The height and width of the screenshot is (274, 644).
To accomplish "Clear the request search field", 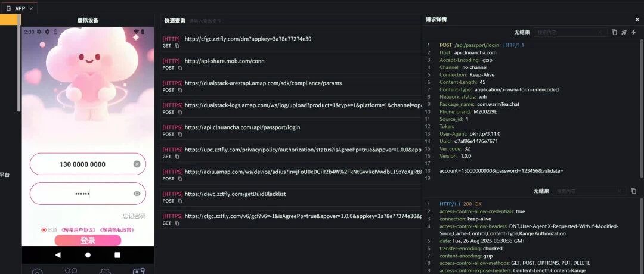I will coord(600,32).
